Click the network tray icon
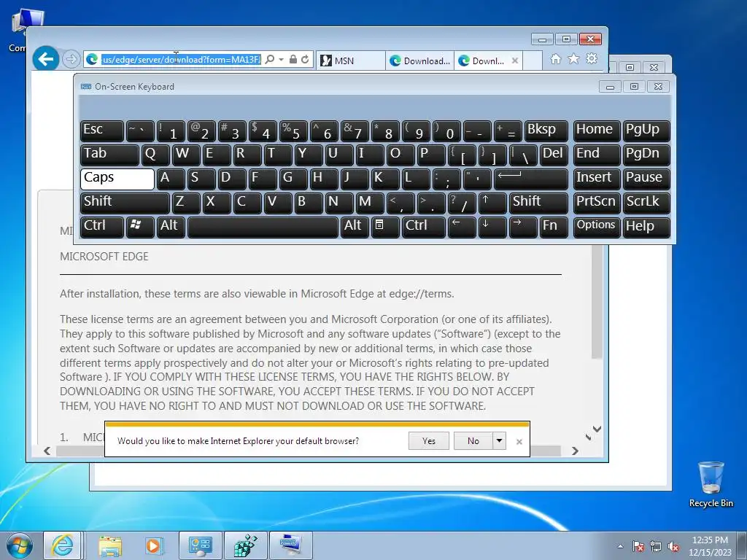747x560 pixels. click(656, 546)
